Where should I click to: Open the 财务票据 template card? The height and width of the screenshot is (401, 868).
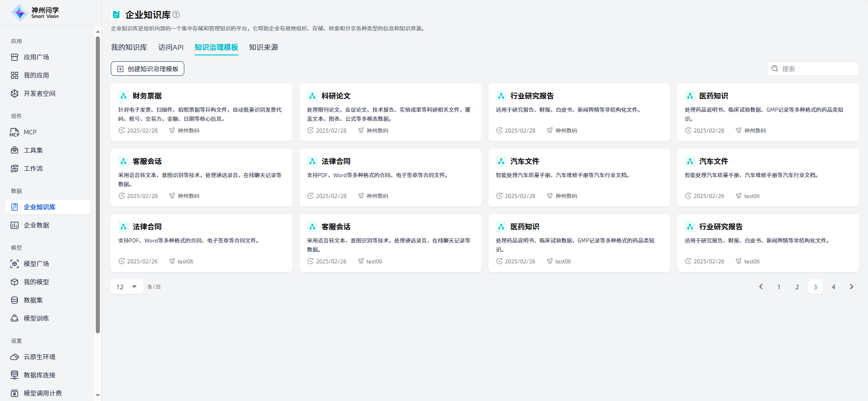coord(201,112)
